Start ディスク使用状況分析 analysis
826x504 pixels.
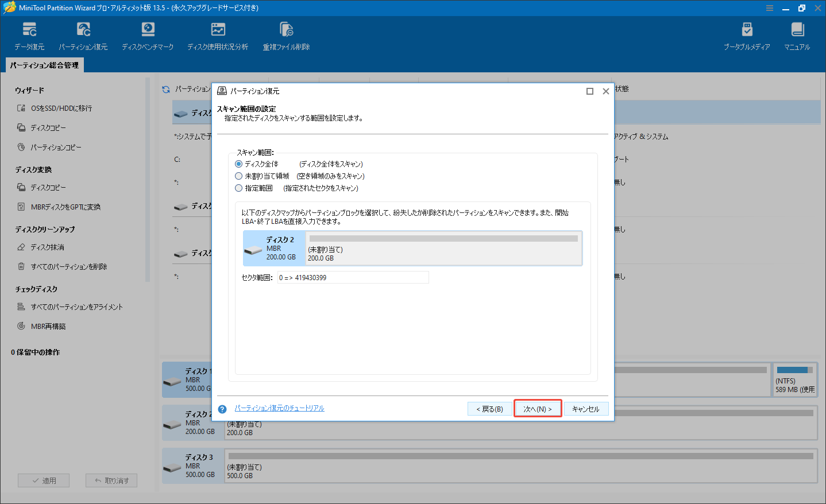218,34
